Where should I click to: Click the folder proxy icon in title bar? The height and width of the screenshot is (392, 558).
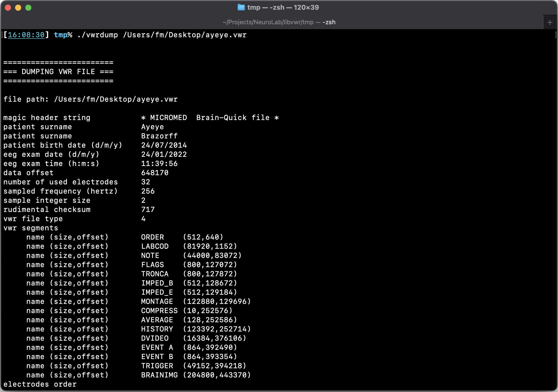241,7
